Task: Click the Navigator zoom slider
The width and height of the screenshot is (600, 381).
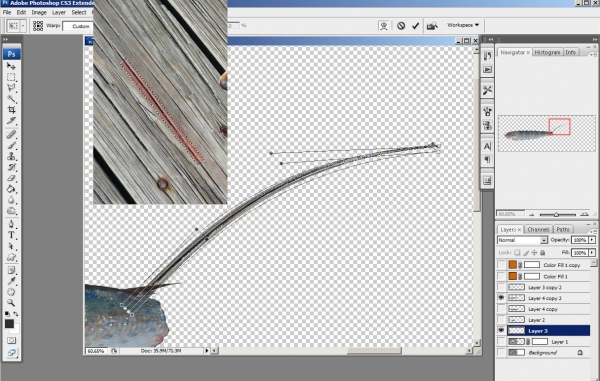Action: click(x=557, y=214)
